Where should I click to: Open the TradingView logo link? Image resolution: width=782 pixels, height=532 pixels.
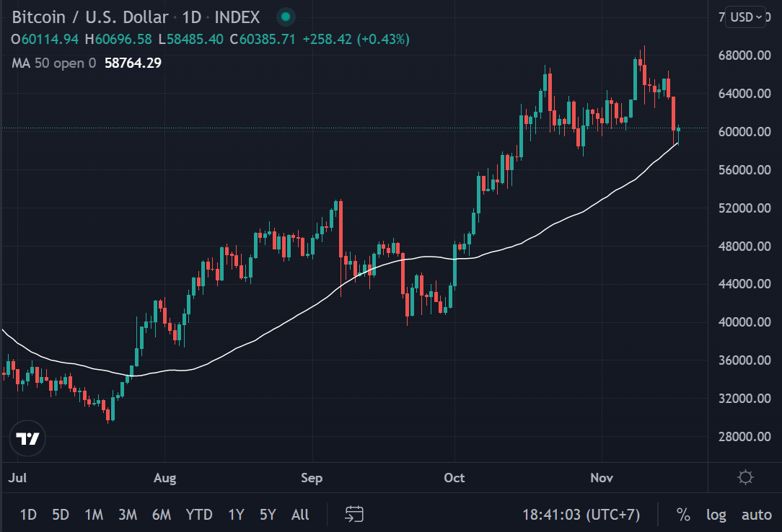point(27,438)
